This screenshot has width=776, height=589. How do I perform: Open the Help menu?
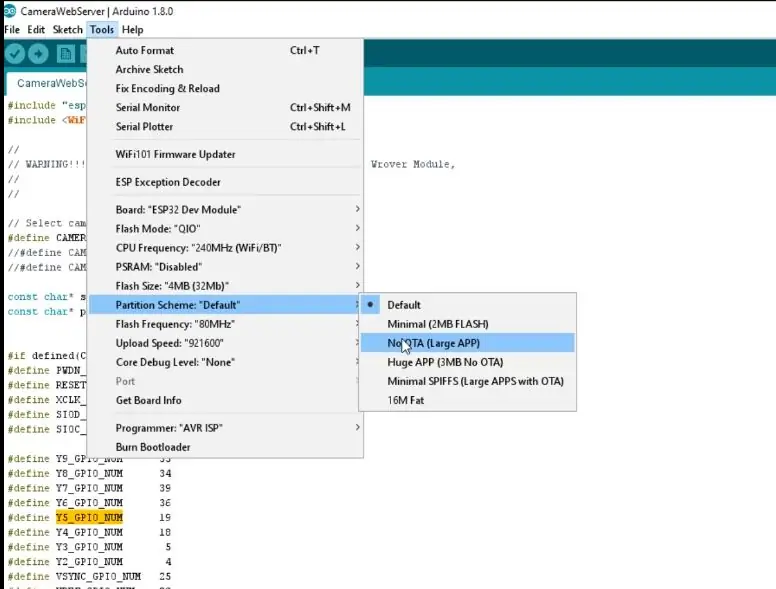[x=133, y=30]
